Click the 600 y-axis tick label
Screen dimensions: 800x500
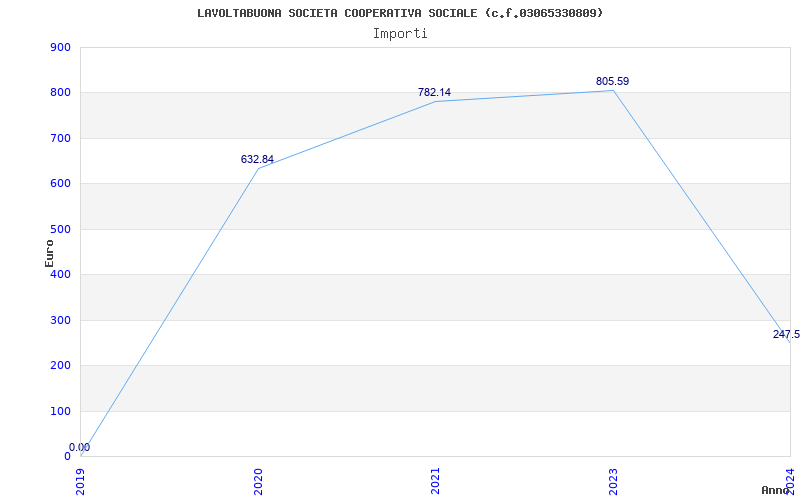(60, 184)
